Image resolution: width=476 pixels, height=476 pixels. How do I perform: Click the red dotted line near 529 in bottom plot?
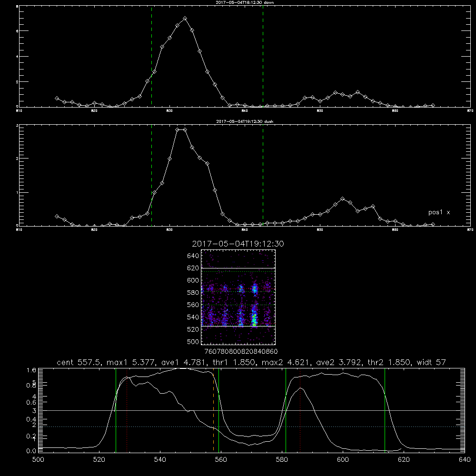coord(127,410)
